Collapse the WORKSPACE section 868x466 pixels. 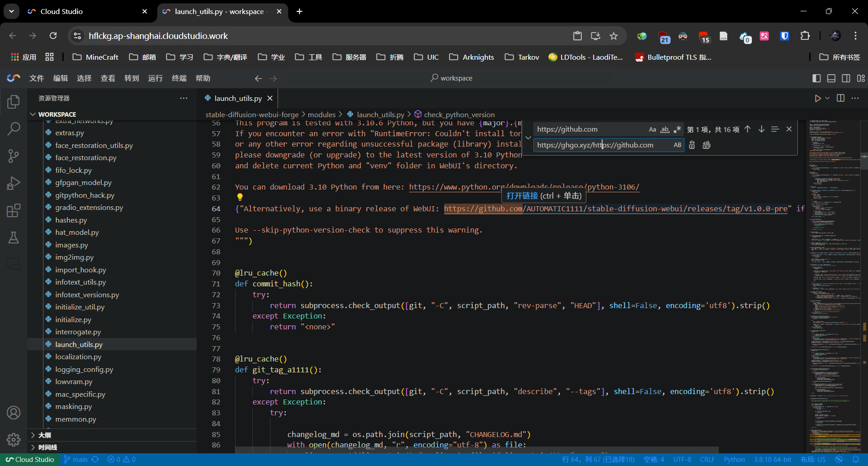(x=57, y=114)
